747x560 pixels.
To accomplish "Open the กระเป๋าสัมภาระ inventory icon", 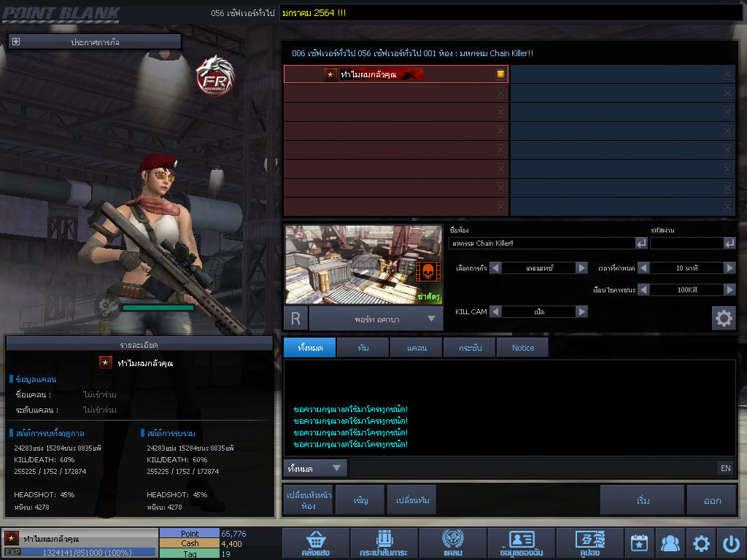I will [x=384, y=543].
